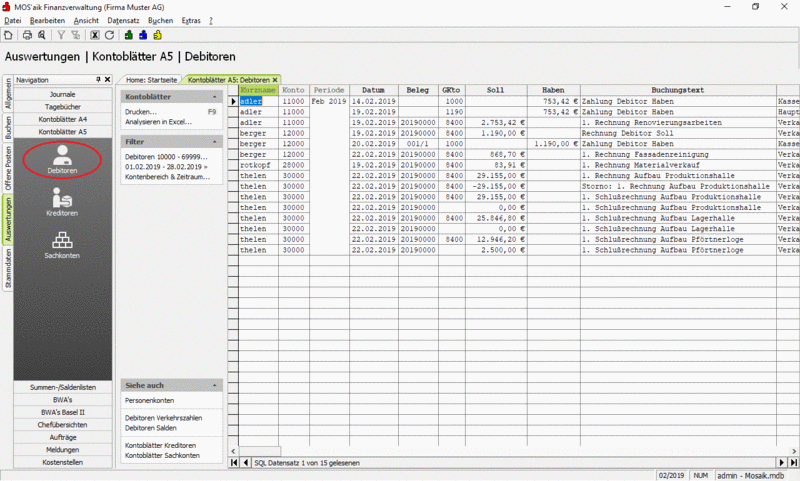Image resolution: width=800 pixels, height=481 pixels.
Task: Select the Offene Posten vertical tab
Action: click(x=8, y=169)
